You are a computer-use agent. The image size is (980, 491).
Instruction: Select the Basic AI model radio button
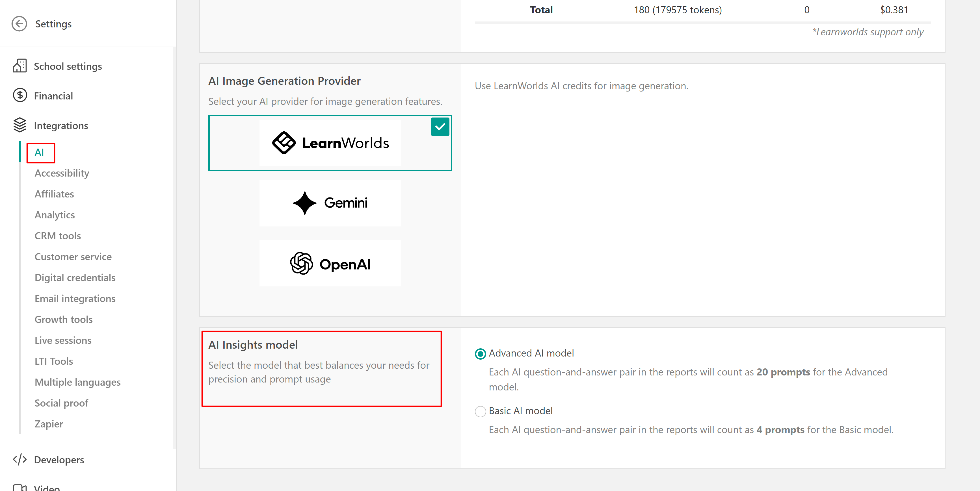coord(480,411)
